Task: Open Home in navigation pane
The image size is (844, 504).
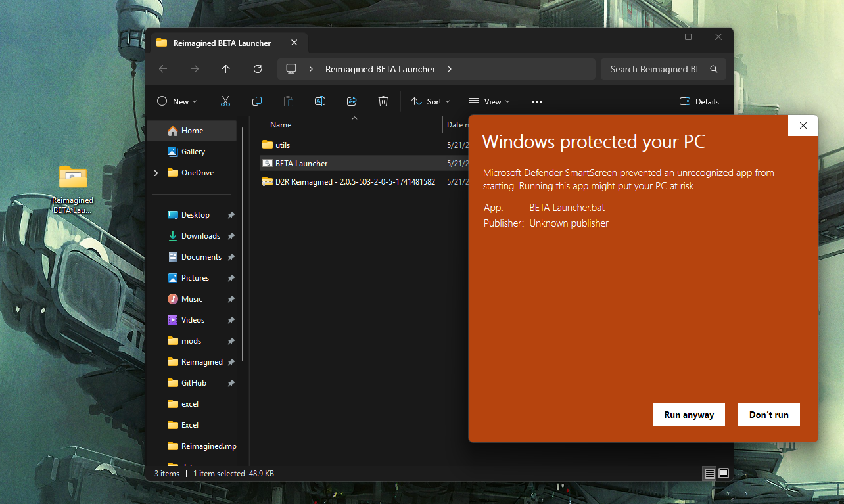Action: tap(191, 131)
